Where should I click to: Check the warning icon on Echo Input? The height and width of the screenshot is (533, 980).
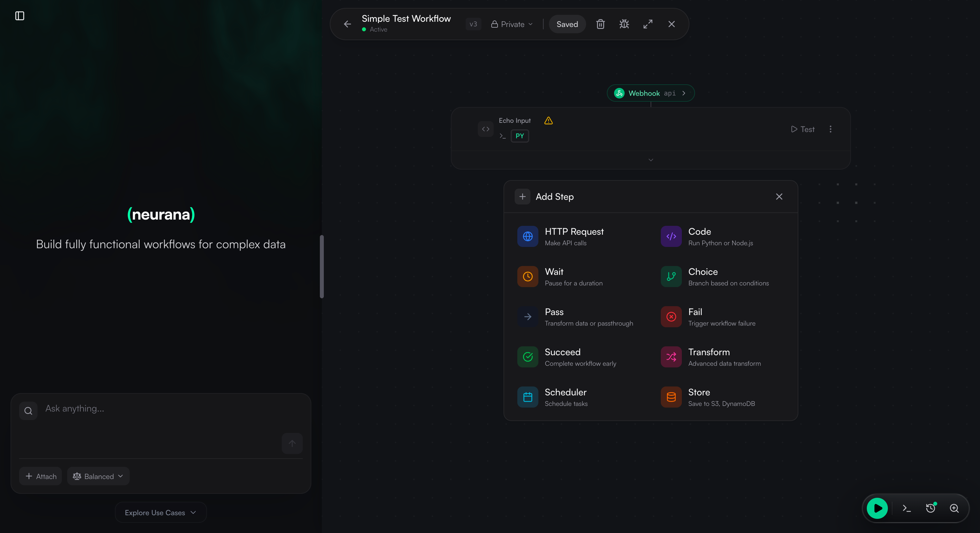pos(548,120)
